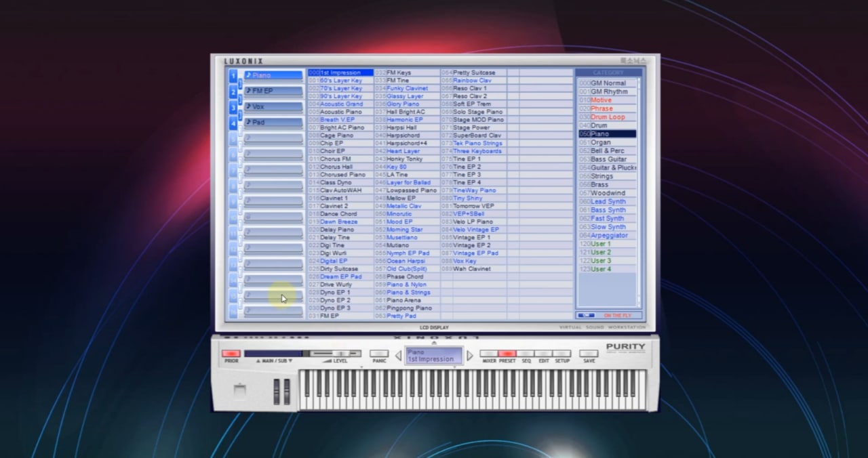Open the MIXER page
The width and height of the screenshot is (868, 458).
coord(489,354)
